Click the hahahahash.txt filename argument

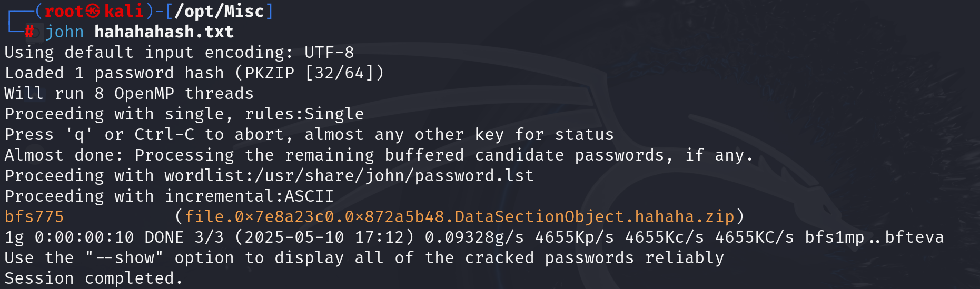(x=164, y=32)
